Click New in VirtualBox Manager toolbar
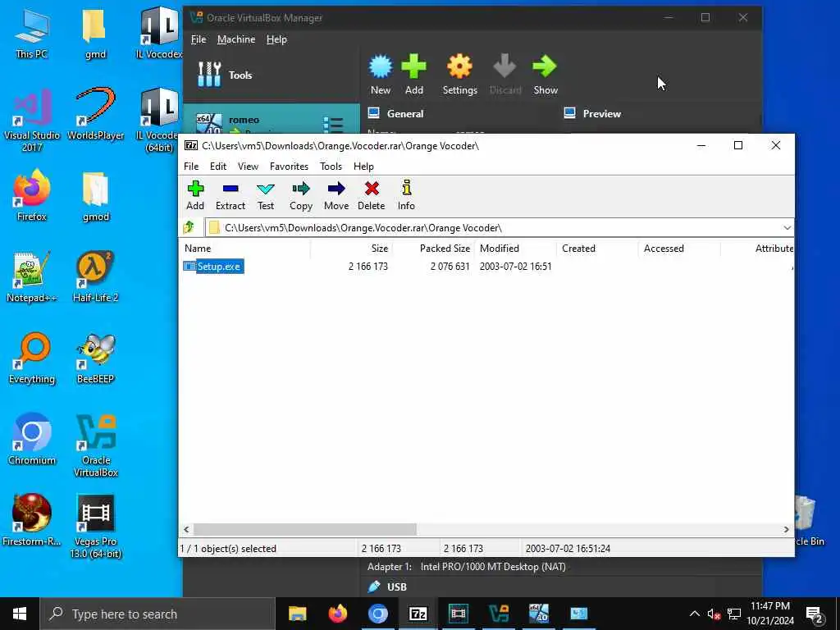 (381, 75)
